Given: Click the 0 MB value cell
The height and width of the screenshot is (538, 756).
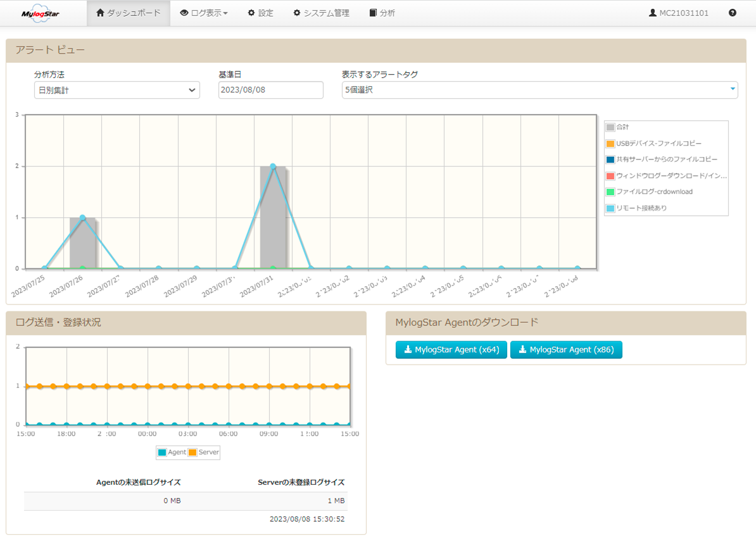Looking at the screenshot, I should tap(172, 501).
